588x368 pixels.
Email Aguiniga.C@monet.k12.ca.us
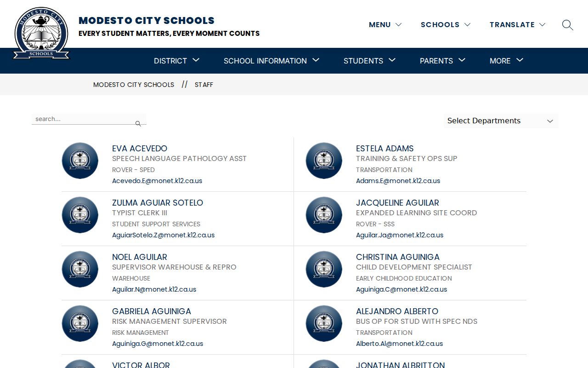[x=401, y=289]
